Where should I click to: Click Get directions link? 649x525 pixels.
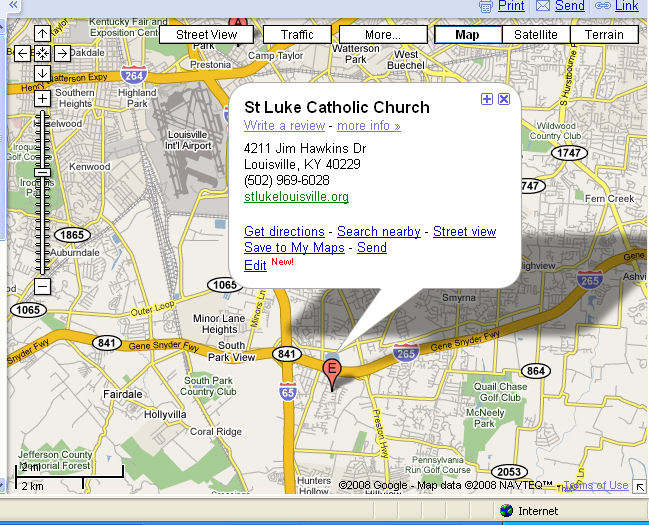click(x=284, y=231)
